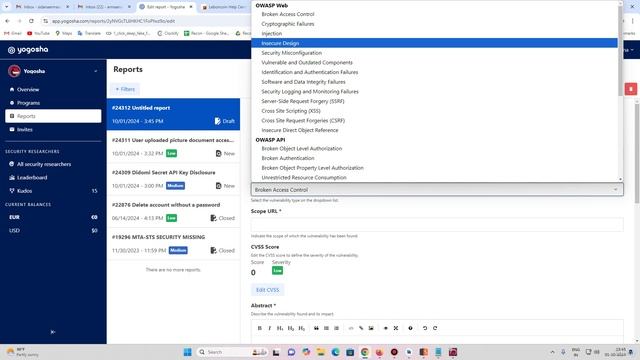Switch to the Edit report - Yogosha tab
This screenshot has width=640, height=360.
(x=165, y=7)
